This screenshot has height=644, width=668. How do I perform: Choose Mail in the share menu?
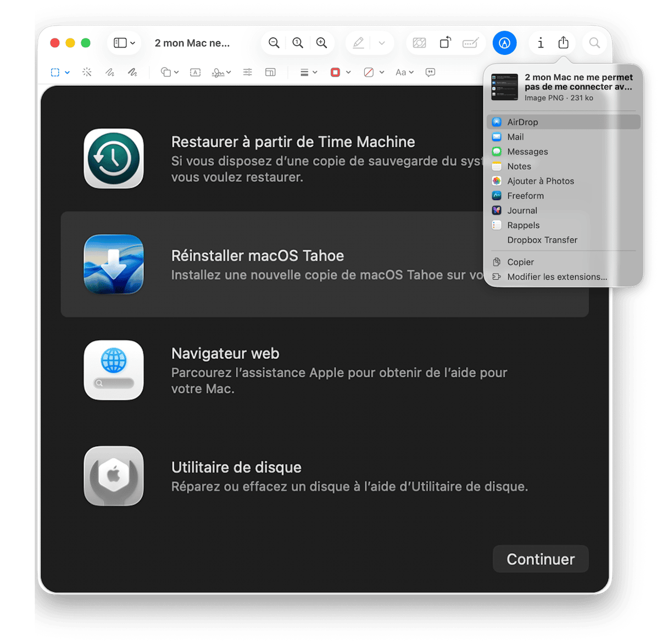(x=564, y=137)
